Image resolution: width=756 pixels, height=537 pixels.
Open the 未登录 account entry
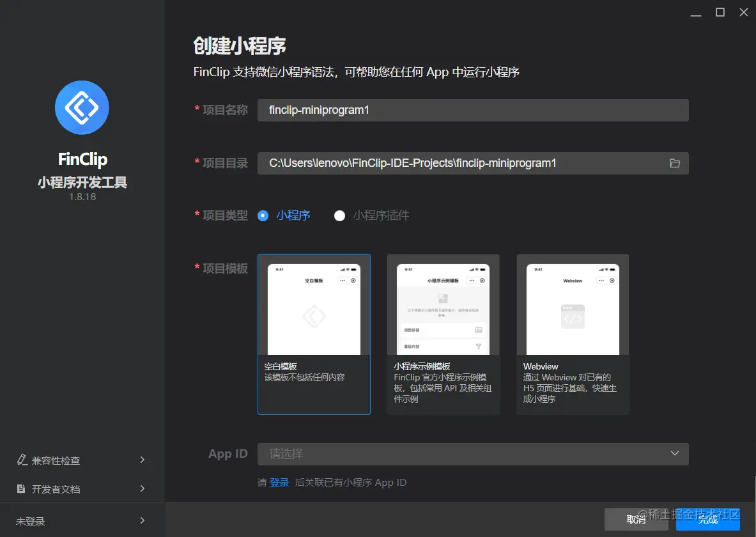pyautogui.click(x=82, y=521)
